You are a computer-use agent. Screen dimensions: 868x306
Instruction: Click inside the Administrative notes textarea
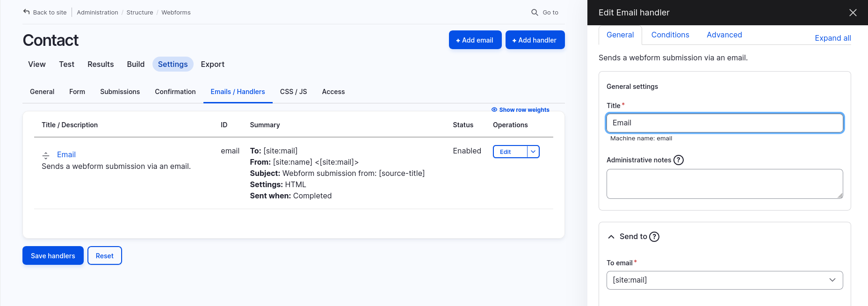point(724,184)
